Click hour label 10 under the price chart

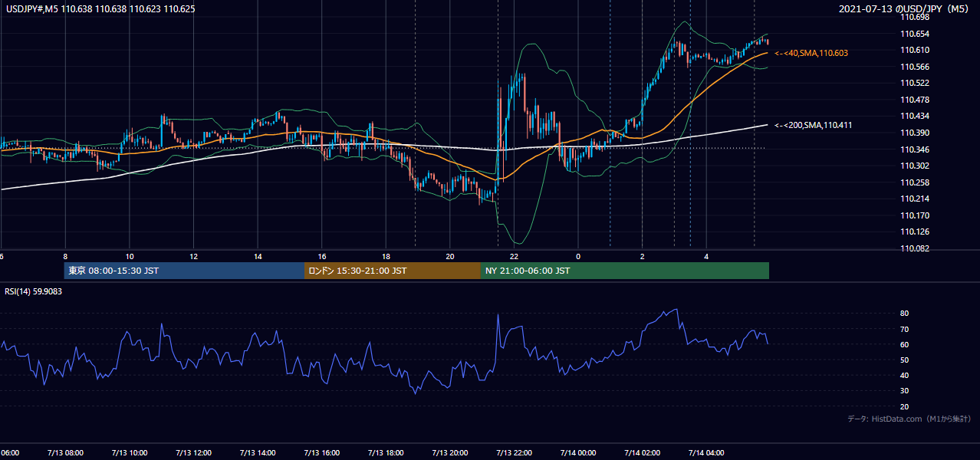click(130, 256)
